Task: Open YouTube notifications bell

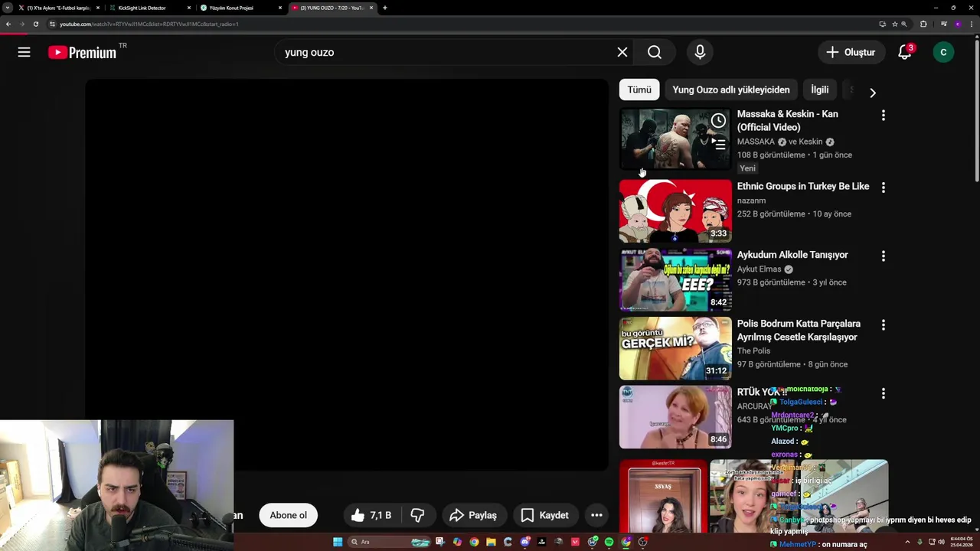Action: [905, 52]
